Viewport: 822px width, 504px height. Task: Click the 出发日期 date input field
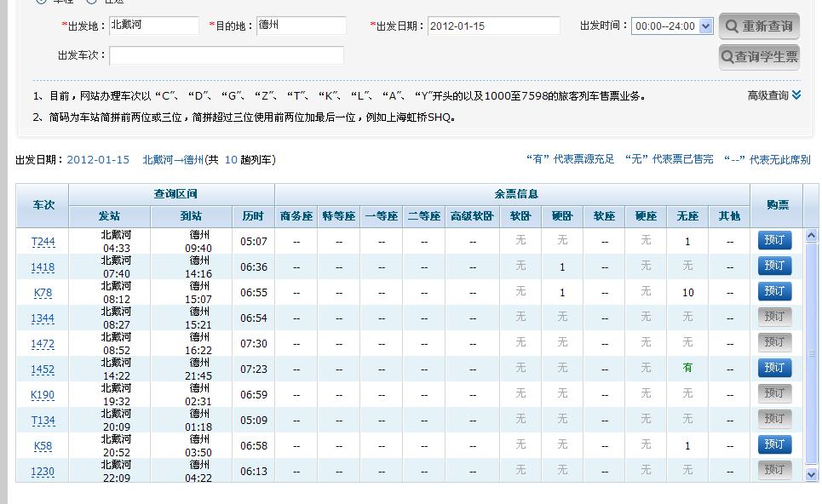pos(493,26)
